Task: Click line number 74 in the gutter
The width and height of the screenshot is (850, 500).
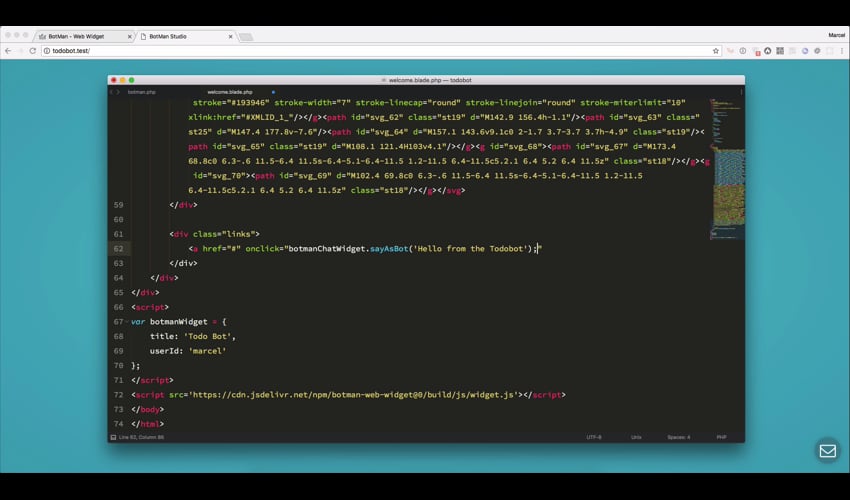Action: tap(119, 424)
